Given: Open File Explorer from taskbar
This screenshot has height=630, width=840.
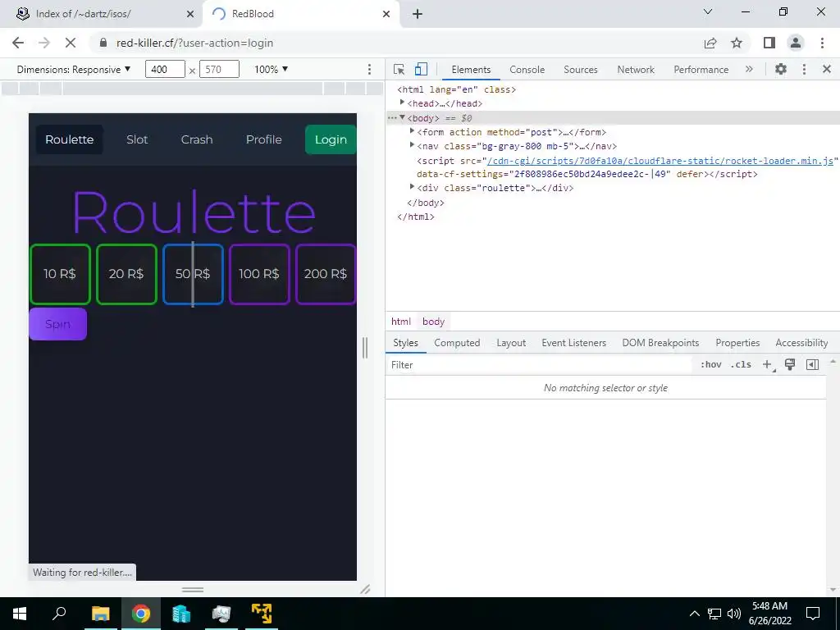Looking at the screenshot, I should [101, 614].
